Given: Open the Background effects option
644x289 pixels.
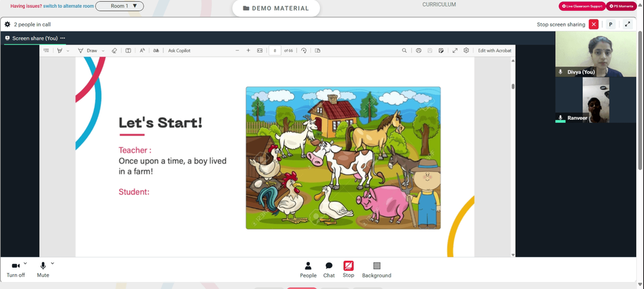Looking at the screenshot, I should 377,270.
